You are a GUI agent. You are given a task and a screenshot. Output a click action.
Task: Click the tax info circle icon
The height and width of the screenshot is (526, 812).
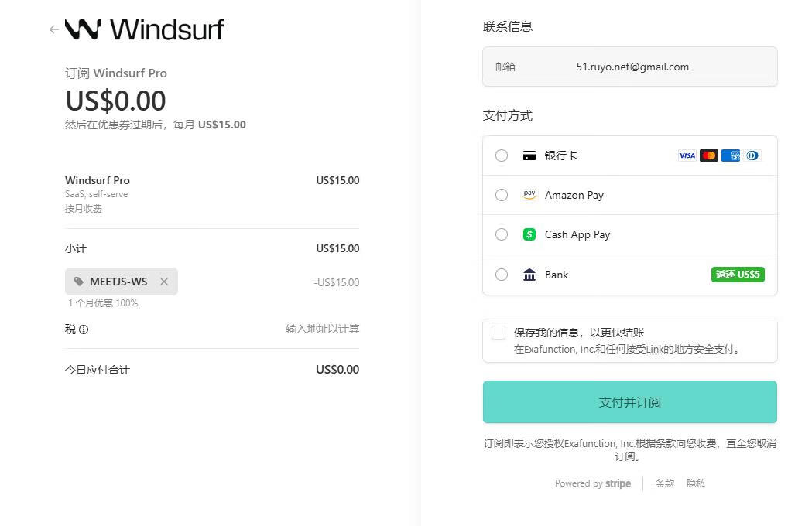(x=84, y=330)
